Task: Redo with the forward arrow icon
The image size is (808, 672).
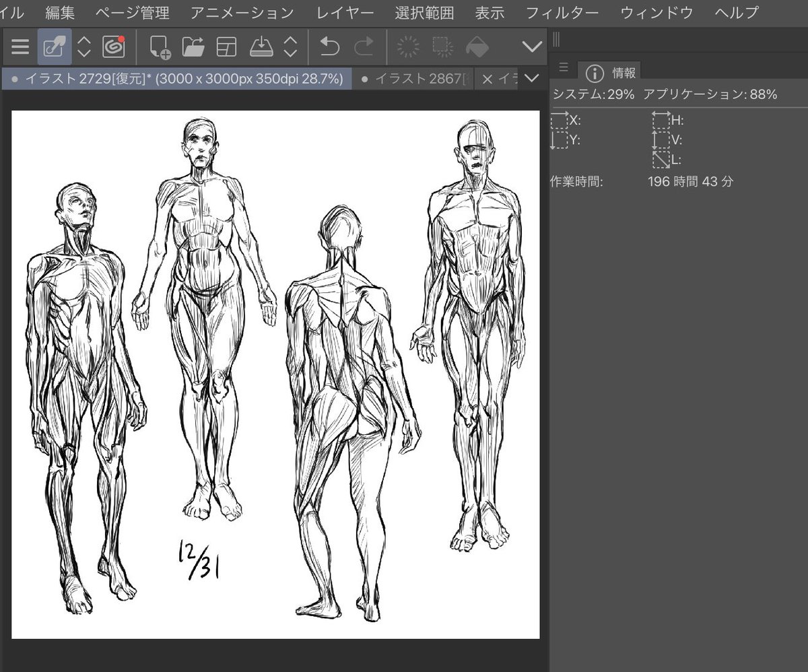Action: tap(364, 47)
